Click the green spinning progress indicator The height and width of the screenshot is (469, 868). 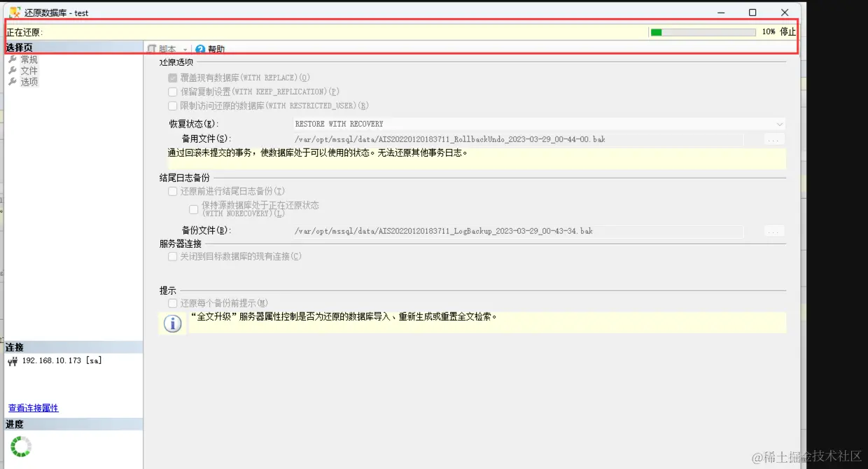click(x=21, y=447)
